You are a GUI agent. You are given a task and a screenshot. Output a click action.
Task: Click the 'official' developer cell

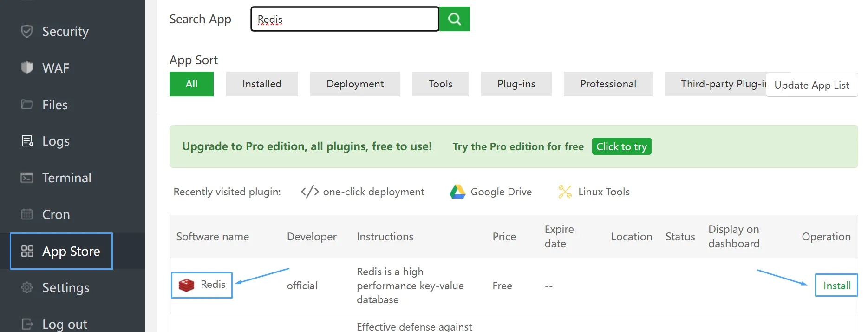coord(302,286)
